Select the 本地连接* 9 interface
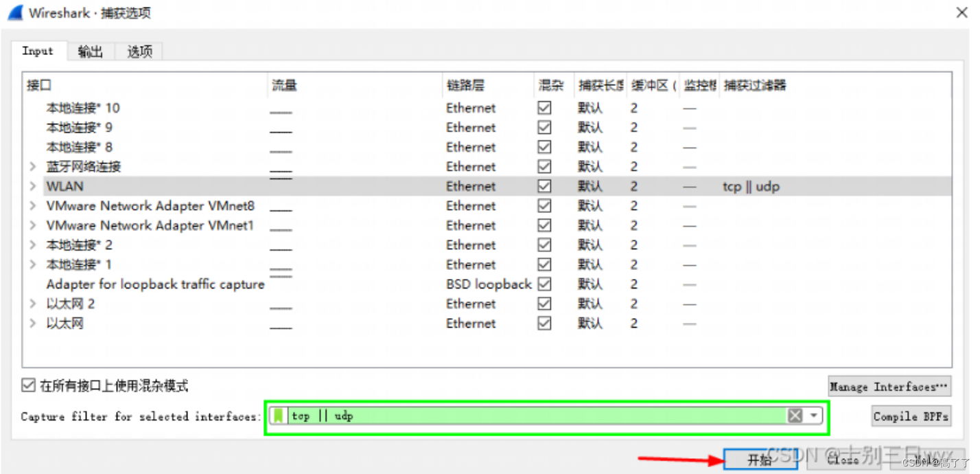 pos(80,128)
